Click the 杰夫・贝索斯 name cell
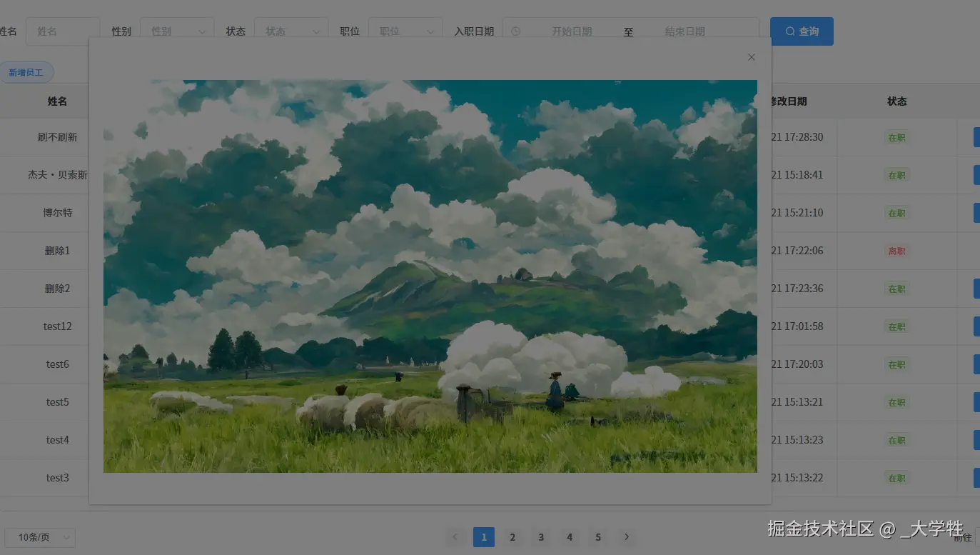This screenshot has width=980, height=555. tap(58, 175)
